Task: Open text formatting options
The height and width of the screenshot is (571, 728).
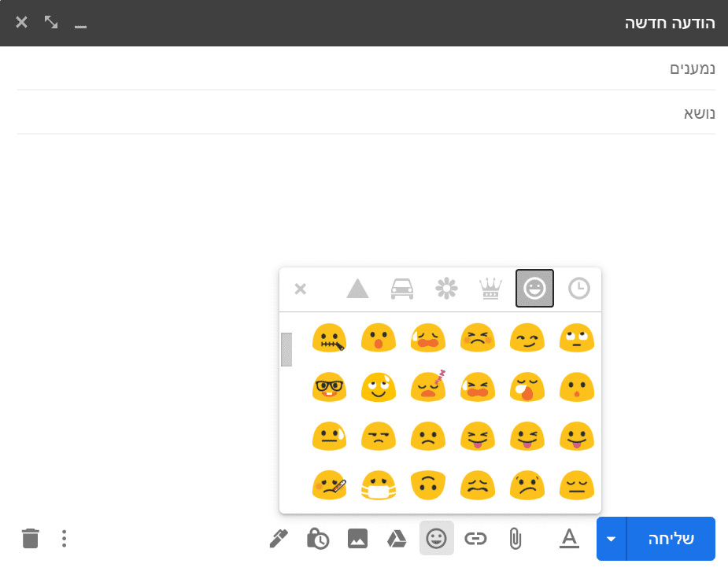Action: [x=569, y=539]
